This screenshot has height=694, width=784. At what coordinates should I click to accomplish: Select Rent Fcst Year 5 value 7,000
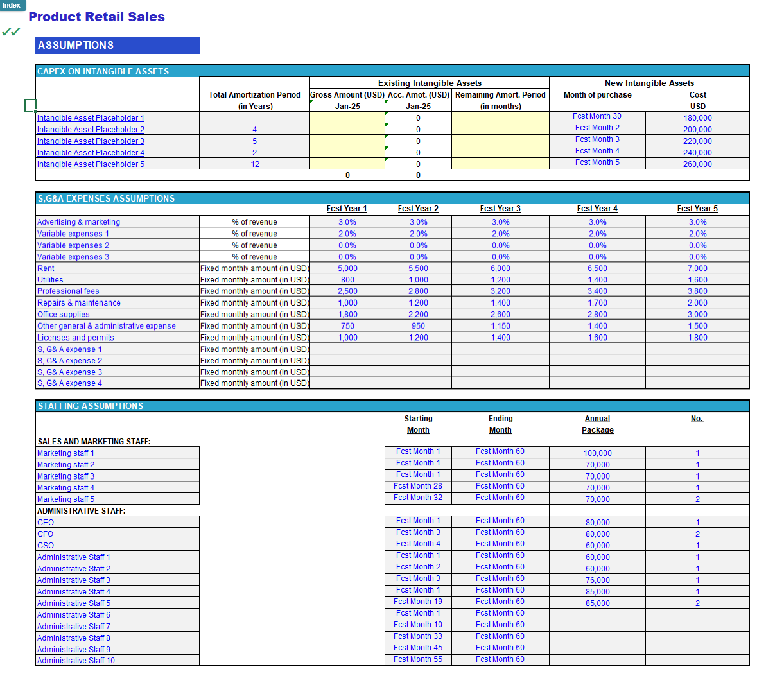(697, 268)
